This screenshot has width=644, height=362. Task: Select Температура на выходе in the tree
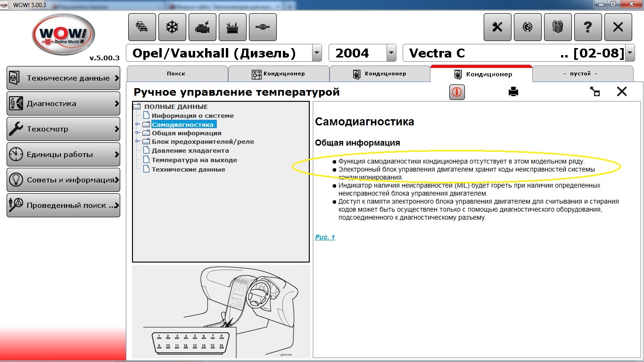tap(194, 160)
